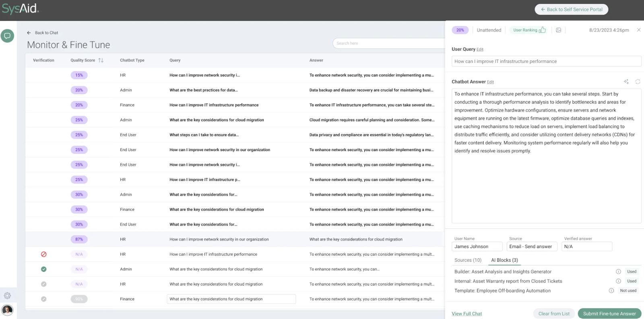This screenshot has width=644, height=319.
Task: Switch to the Sources (10) tab
Action: [x=468, y=260]
